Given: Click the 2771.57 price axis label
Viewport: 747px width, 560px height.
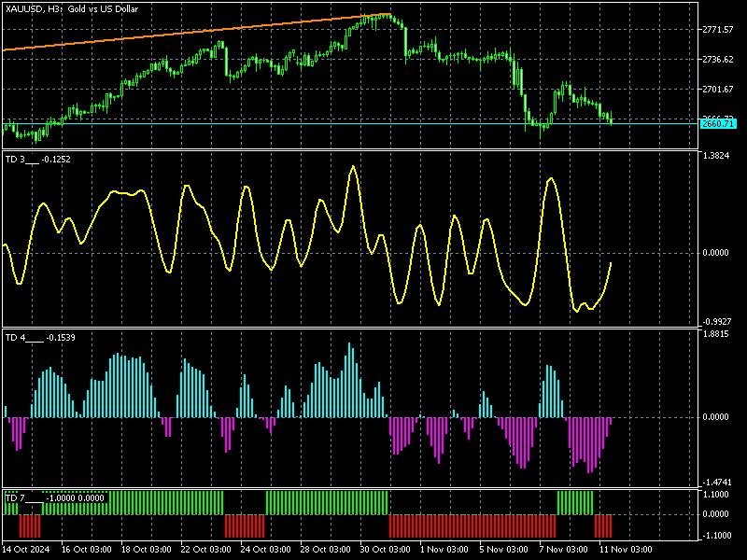Looking at the screenshot, I should click(x=718, y=30).
